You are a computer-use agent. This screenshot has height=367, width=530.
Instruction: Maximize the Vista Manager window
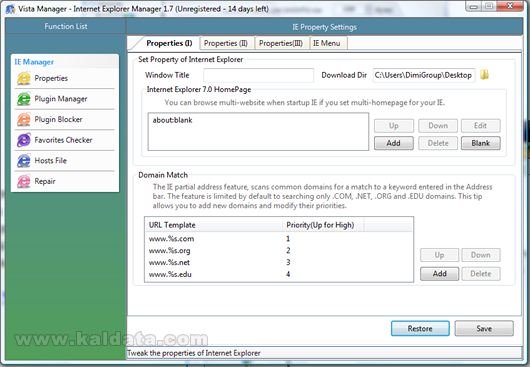click(x=489, y=6)
